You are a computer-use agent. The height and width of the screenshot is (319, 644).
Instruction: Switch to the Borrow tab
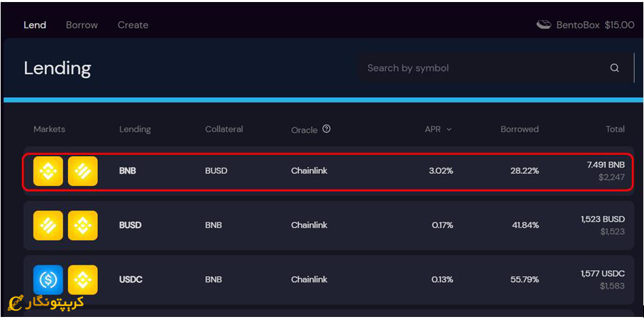pyautogui.click(x=82, y=25)
